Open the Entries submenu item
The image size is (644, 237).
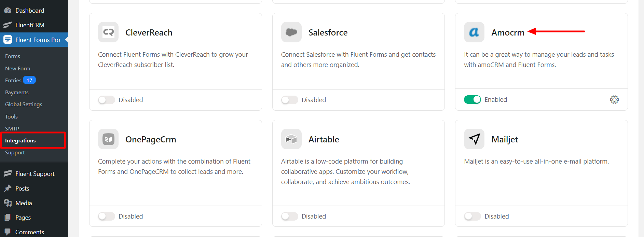[x=13, y=81]
